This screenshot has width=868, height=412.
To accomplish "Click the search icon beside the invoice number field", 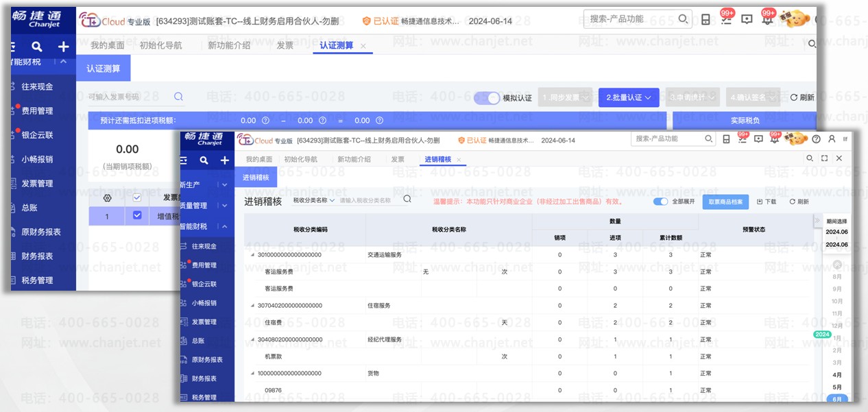I will click(x=178, y=97).
